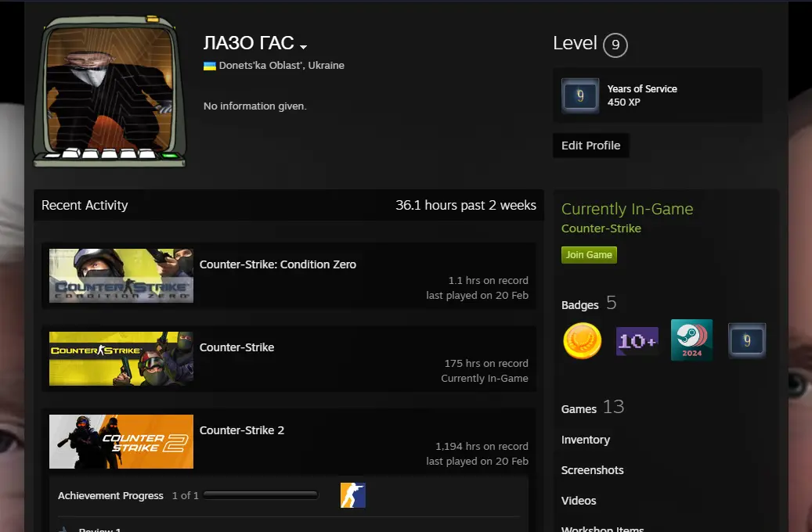The image size is (812, 532).
Task: Click the gold coin community badge
Action: [582, 340]
